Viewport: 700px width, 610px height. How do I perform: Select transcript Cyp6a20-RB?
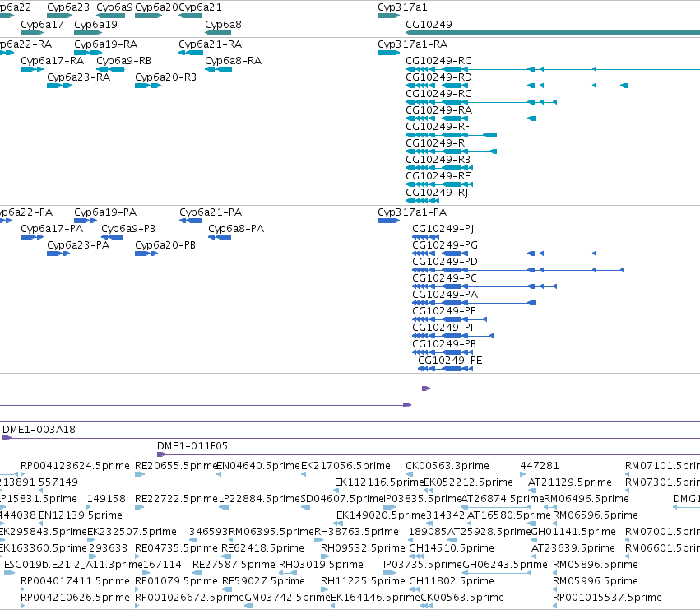(165, 77)
